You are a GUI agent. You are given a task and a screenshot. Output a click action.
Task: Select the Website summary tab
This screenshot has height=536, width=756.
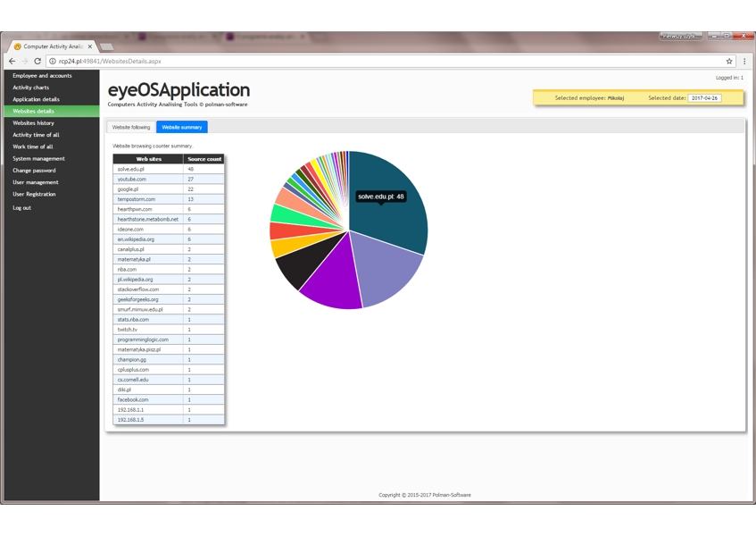pyautogui.click(x=181, y=127)
